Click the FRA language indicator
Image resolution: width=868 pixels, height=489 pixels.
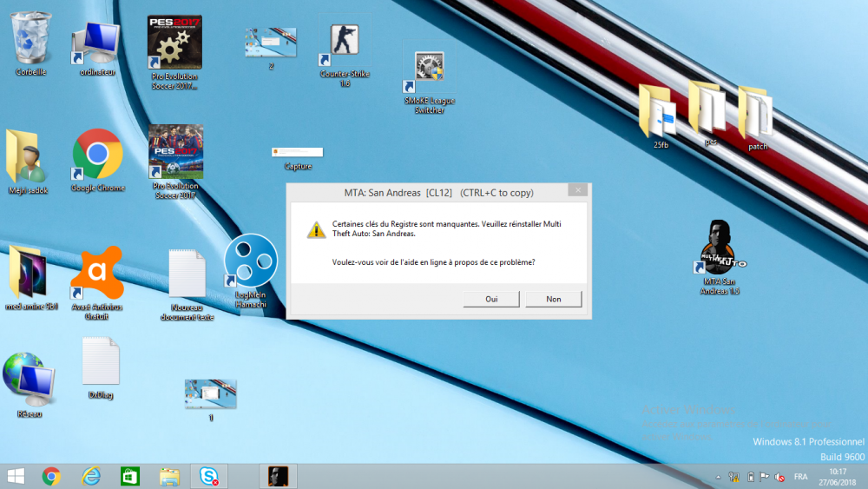[800, 477]
